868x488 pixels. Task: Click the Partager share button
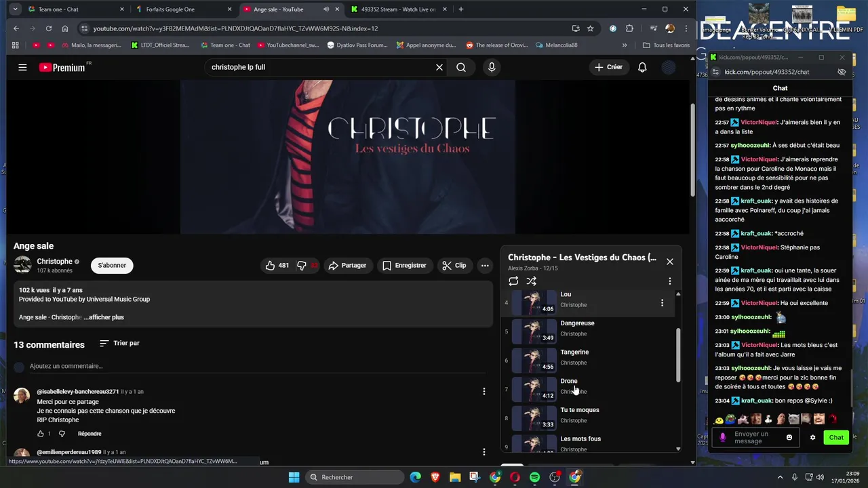tap(347, 266)
